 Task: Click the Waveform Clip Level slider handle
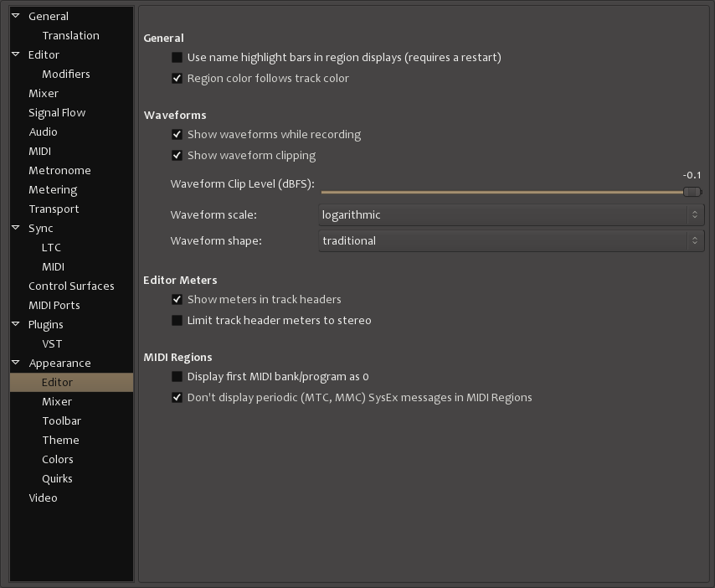click(692, 192)
